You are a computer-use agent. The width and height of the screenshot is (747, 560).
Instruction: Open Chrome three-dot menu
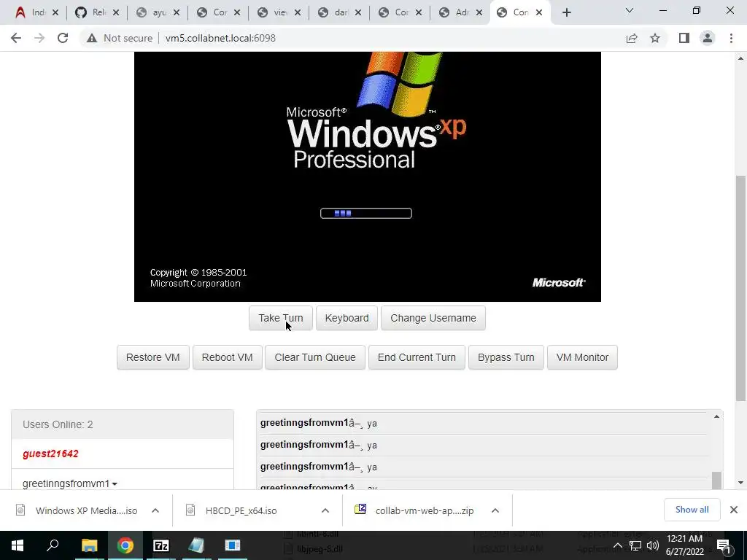tap(731, 38)
